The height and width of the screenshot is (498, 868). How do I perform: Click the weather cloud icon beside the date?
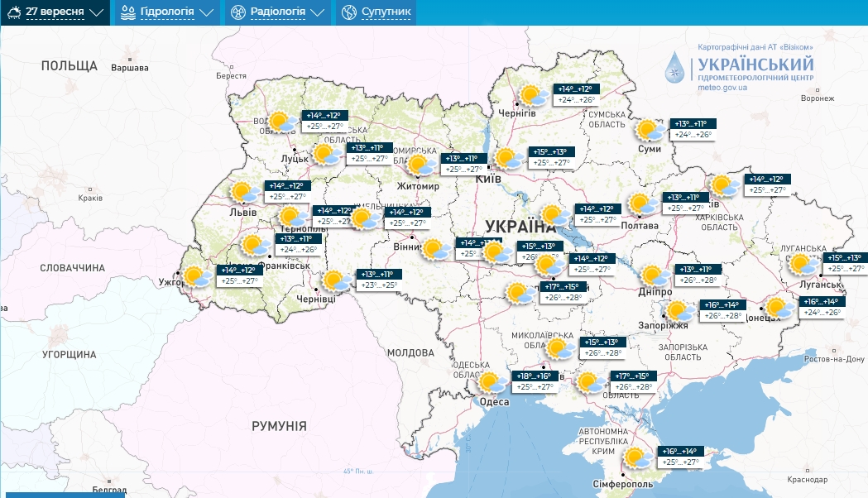(x=14, y=12)
